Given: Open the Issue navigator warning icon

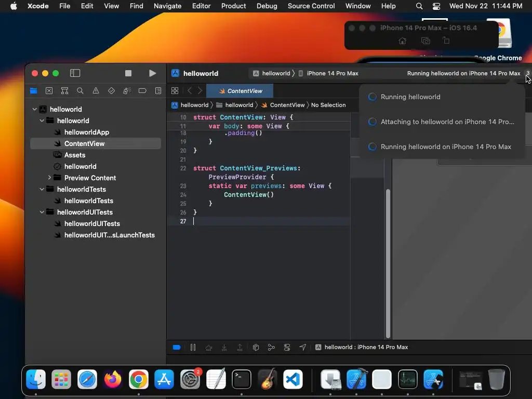Looking at the screenshot, I should tap(96, 91).
